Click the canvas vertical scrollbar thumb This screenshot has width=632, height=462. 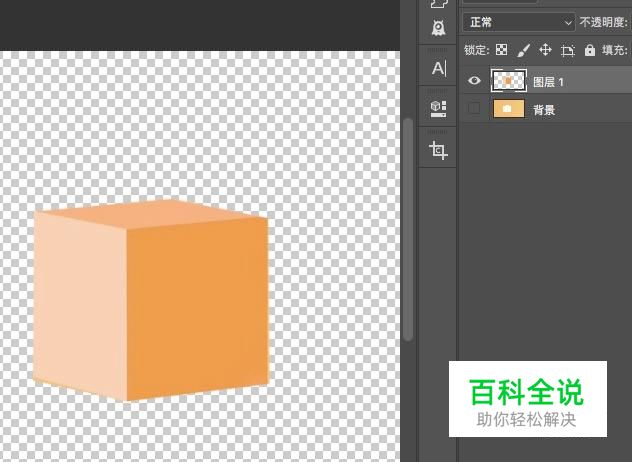coord(408,229)
